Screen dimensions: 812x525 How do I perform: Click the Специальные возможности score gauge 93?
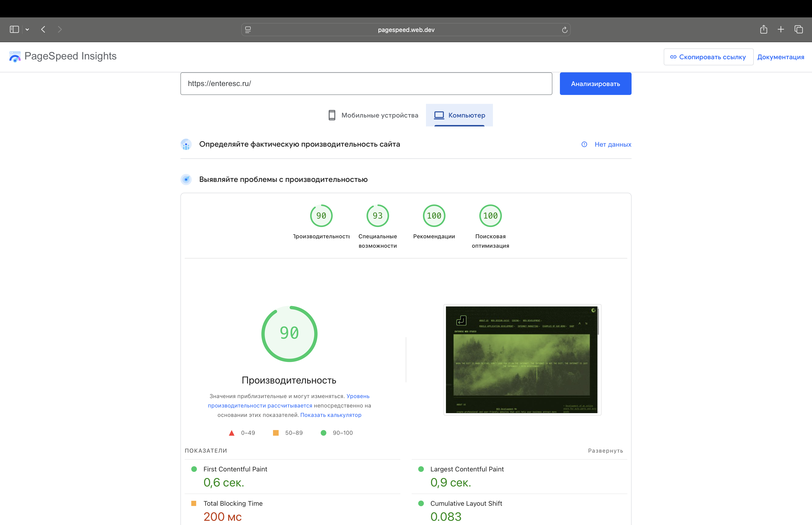[378, 215]
